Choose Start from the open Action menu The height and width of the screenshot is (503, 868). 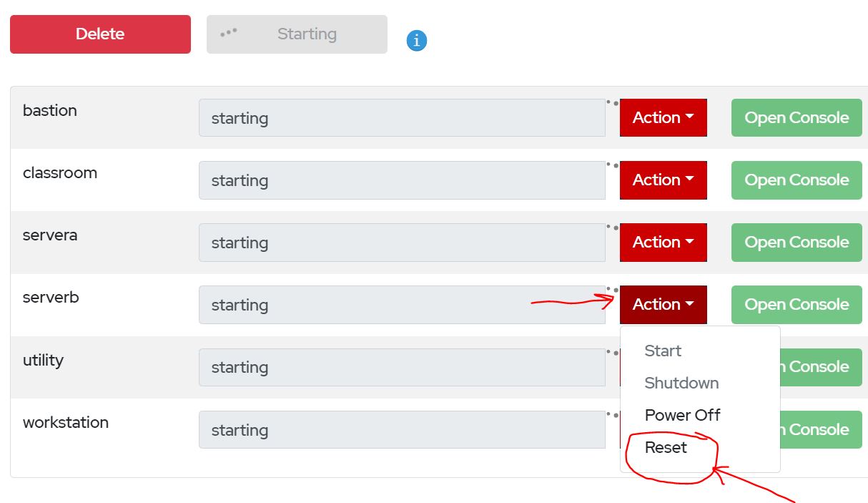pyautogui.click(x=663, y=351)
